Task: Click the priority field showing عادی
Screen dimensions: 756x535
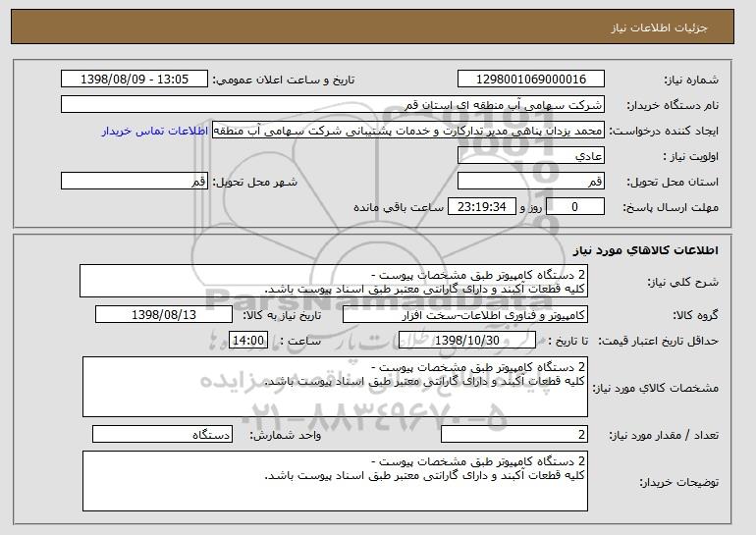Action: click(531, 156)
